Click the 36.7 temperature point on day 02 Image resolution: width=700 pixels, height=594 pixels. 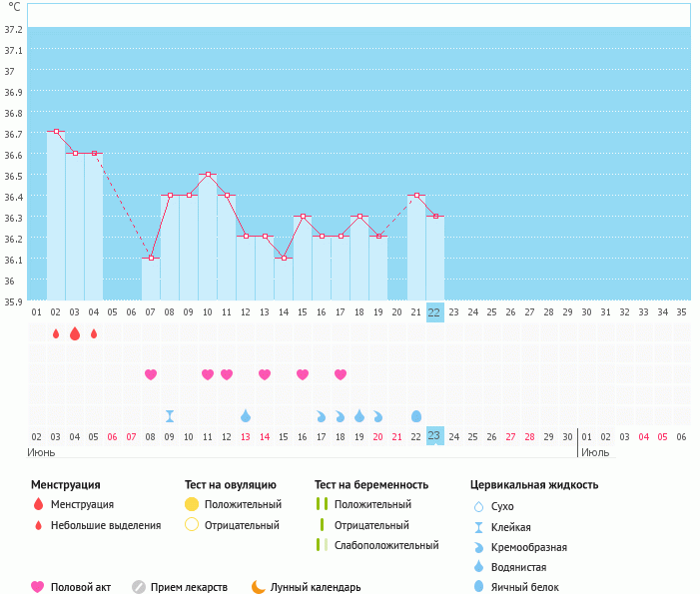[x=56, y=132]
